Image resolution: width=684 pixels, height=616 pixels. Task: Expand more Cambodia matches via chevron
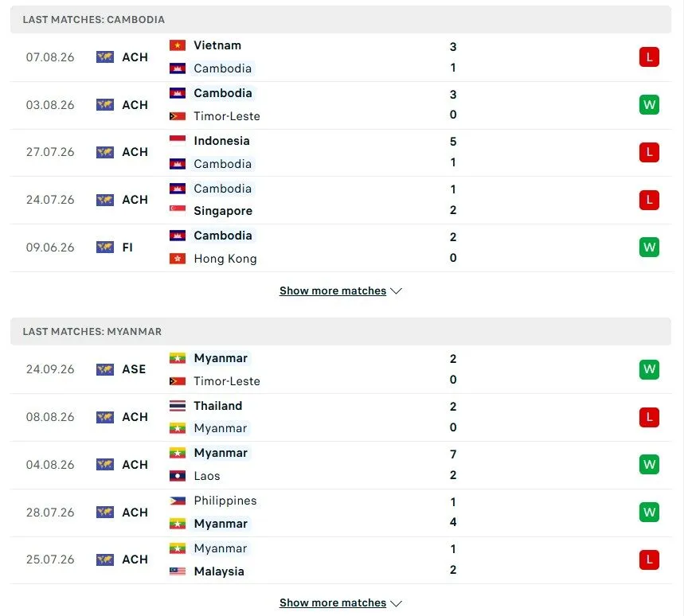(x=396, y=291)
